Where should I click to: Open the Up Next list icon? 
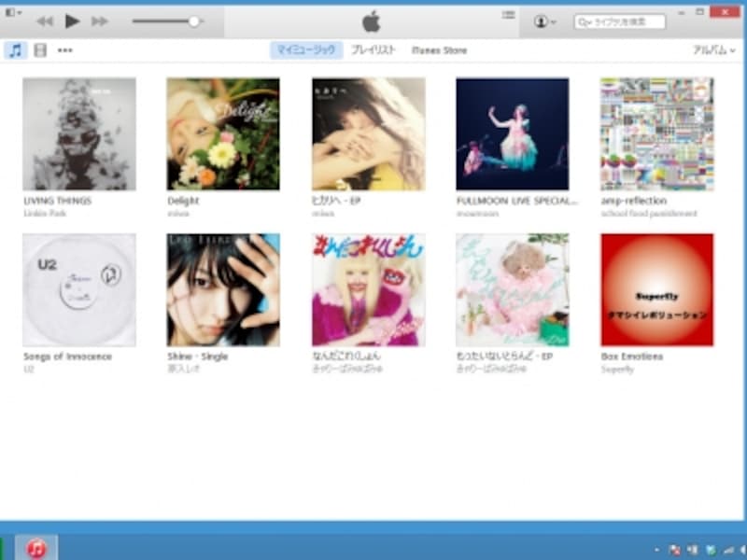click(x=508, y=15)
